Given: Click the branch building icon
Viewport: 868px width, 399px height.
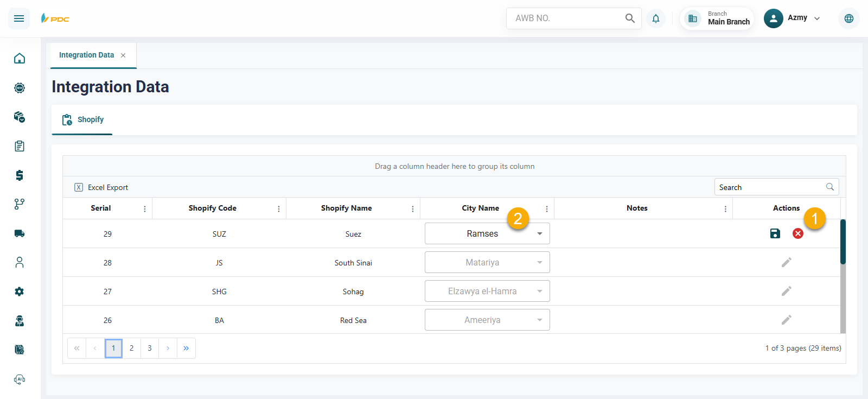Looking at the screenshot, I should (693, 18).
